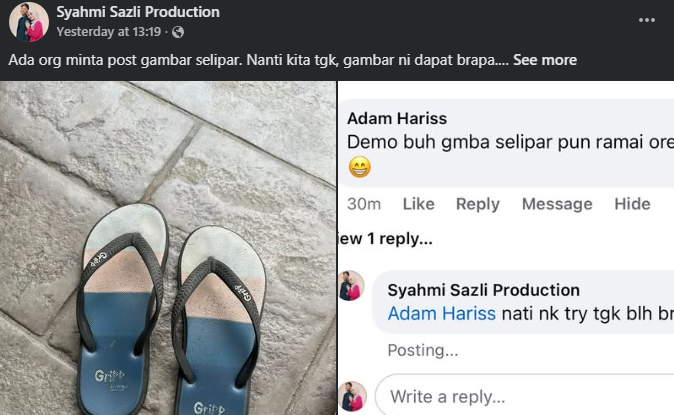The width and height of the screenshot is (674, 415).
Task: Open the 'Yesterday at 13:19' post timestamp
Action: [x=111, y=32]
